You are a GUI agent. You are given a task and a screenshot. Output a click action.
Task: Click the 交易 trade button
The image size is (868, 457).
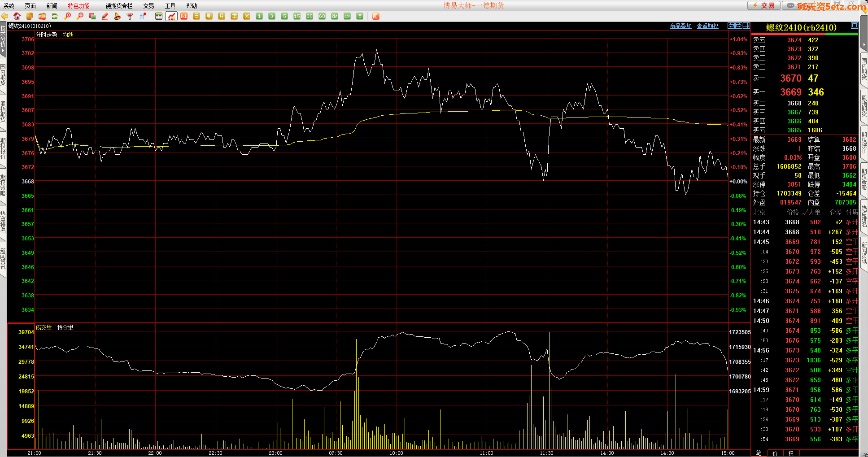point(763,5)
